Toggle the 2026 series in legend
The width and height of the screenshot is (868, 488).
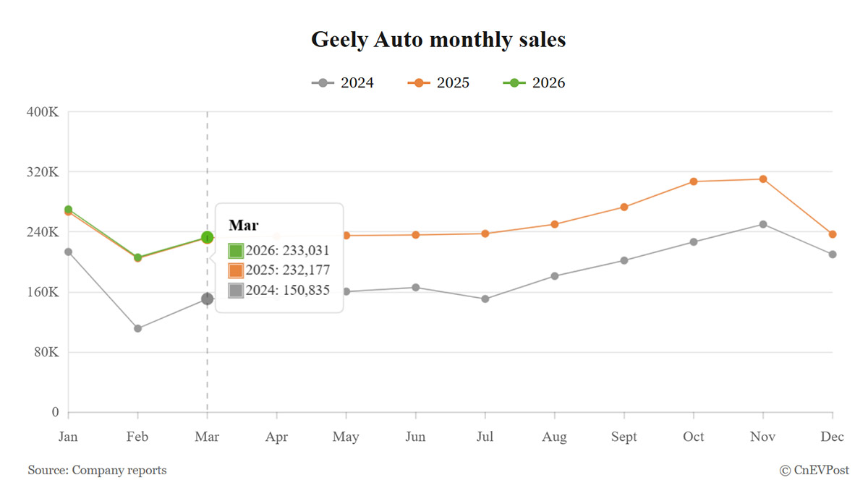pyautogui.click(x=534, y=82)
